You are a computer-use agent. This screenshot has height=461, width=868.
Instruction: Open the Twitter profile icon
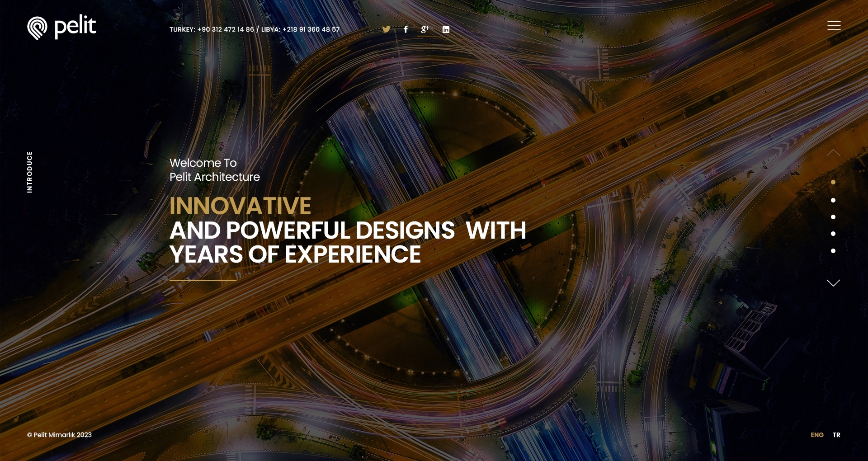(386, 29)
